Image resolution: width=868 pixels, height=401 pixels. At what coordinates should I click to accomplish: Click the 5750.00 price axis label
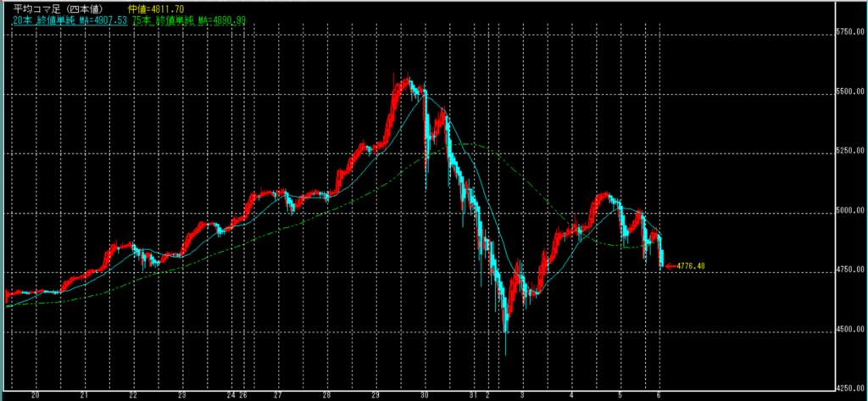pos(849,32)
